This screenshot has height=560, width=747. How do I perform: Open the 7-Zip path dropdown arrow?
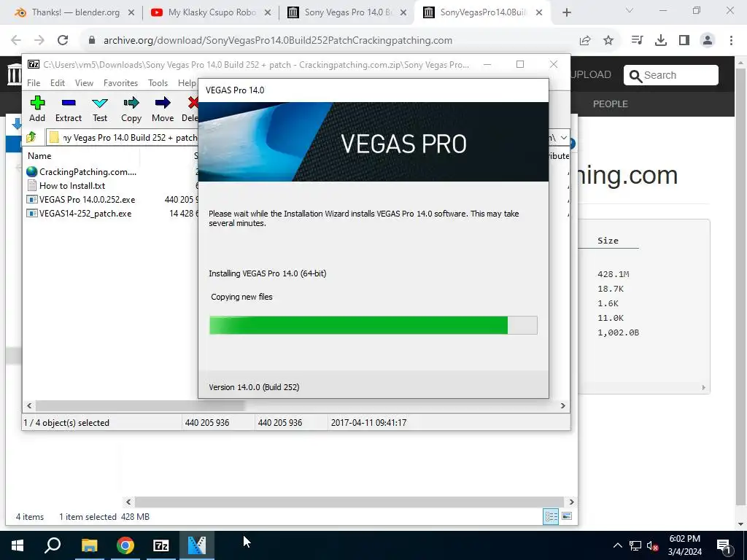coord(564,138)
